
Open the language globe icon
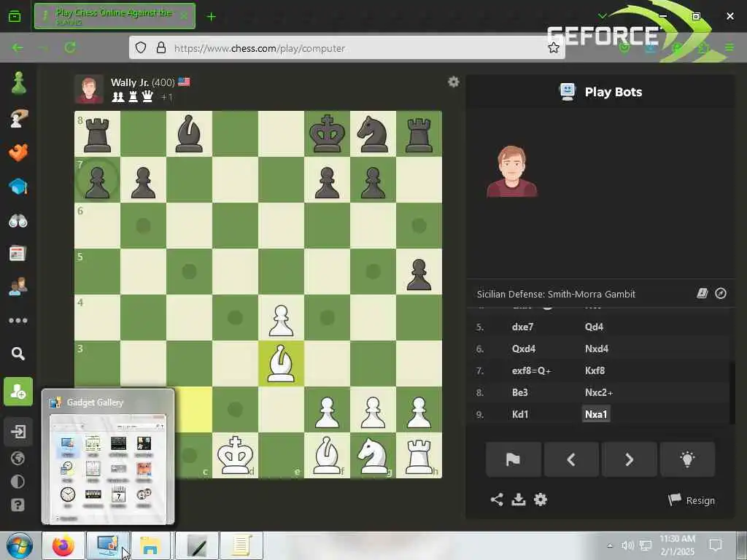(x=18, y=458)
